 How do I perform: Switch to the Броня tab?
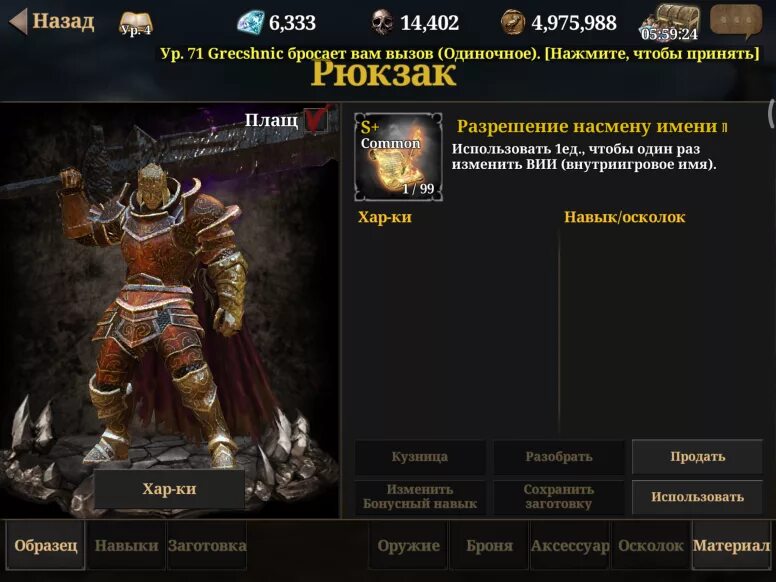(x=489, y=545)
